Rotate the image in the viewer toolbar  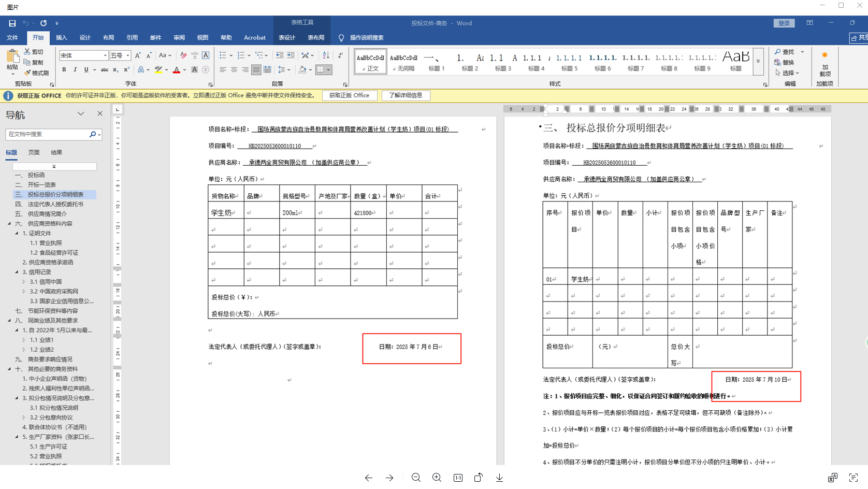[479, 478]
